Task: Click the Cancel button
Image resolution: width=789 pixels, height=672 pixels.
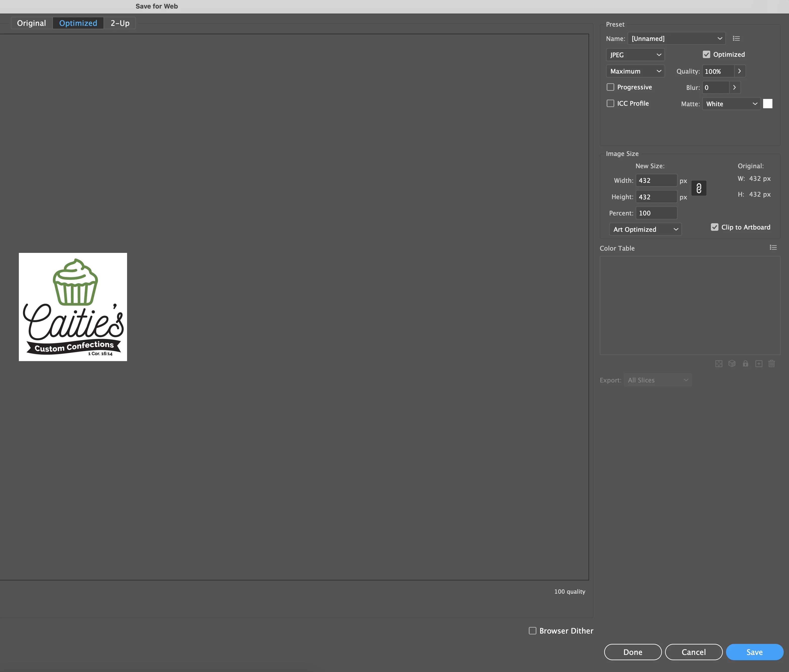Action: 693,652
